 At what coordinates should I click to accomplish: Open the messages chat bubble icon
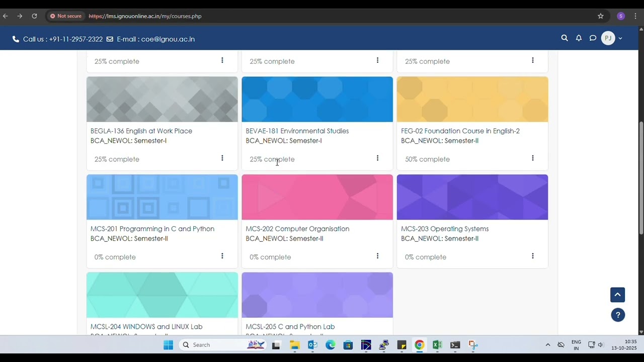click(x=593, y=38)
